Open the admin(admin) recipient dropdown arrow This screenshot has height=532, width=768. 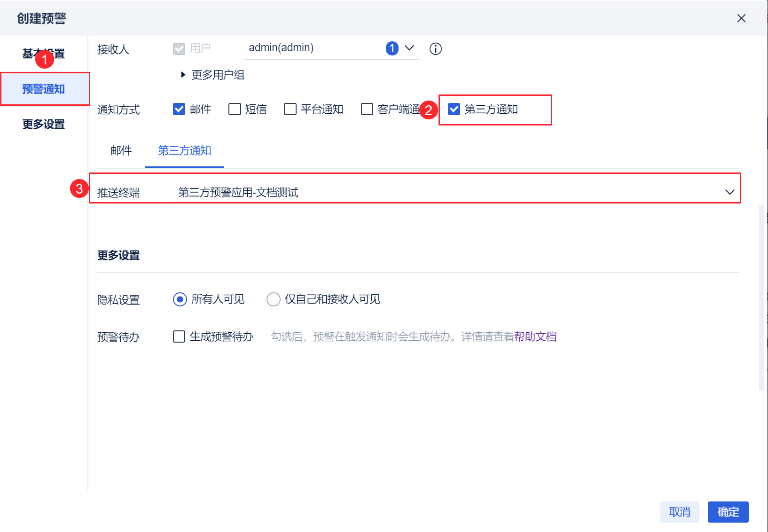tap(409, 48)
